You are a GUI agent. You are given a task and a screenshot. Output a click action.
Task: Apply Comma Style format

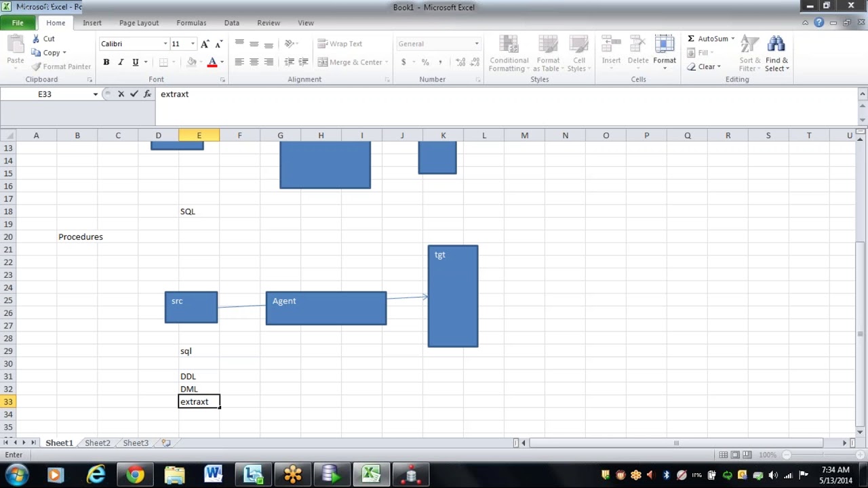(440, 62)
